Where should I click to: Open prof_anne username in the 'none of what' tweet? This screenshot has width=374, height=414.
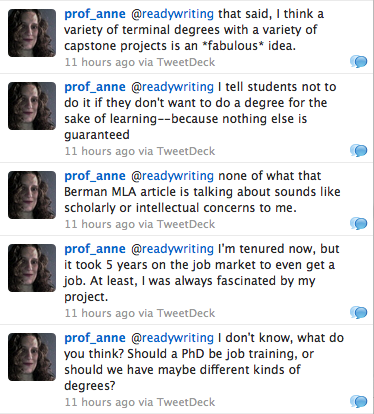click(95, 176)
